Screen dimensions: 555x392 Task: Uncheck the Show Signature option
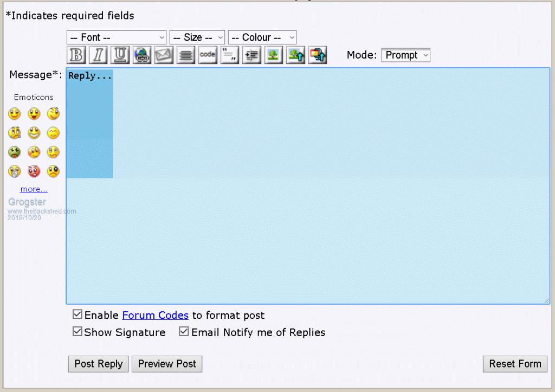(78, 332)
